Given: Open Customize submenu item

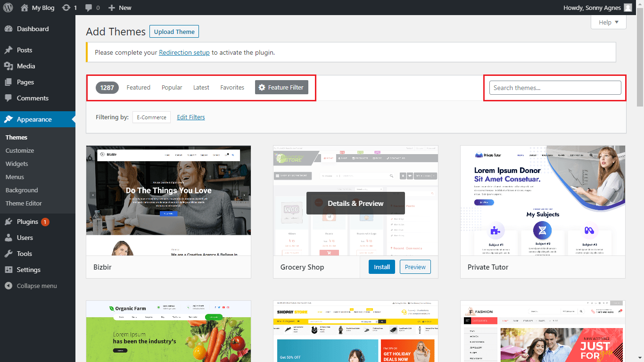Looking at the screenshot, I should click(x=20, y=150).
